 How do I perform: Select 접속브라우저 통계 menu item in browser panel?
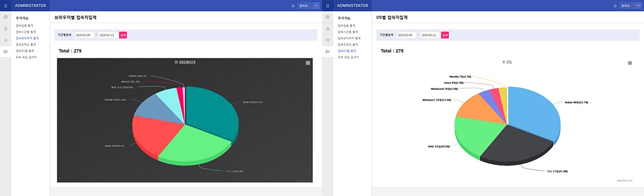point(27,38)
